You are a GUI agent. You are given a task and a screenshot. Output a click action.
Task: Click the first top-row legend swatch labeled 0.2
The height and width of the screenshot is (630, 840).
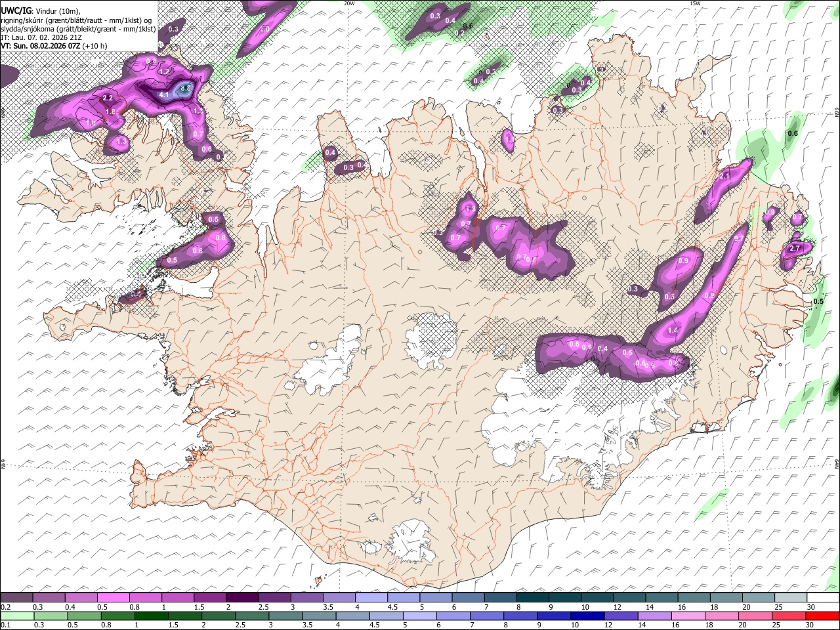16,598
